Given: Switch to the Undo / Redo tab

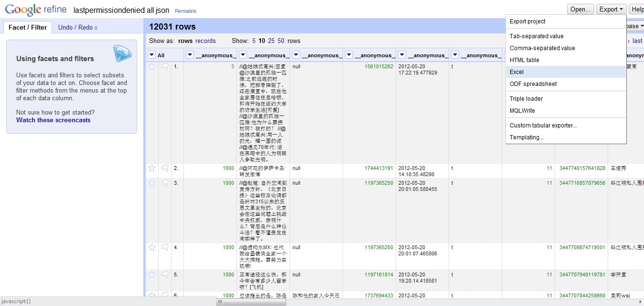Looking at the screenshot, I should click(x=77, y=27).
